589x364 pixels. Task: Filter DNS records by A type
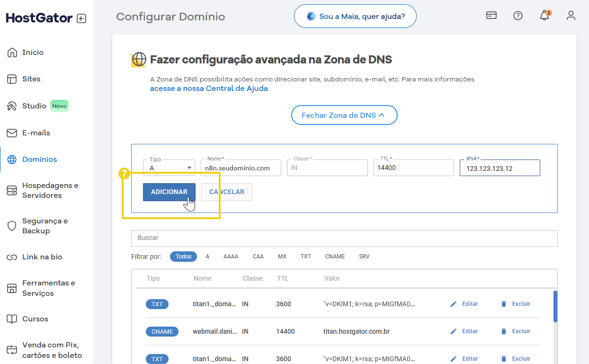tap(207, 257)
